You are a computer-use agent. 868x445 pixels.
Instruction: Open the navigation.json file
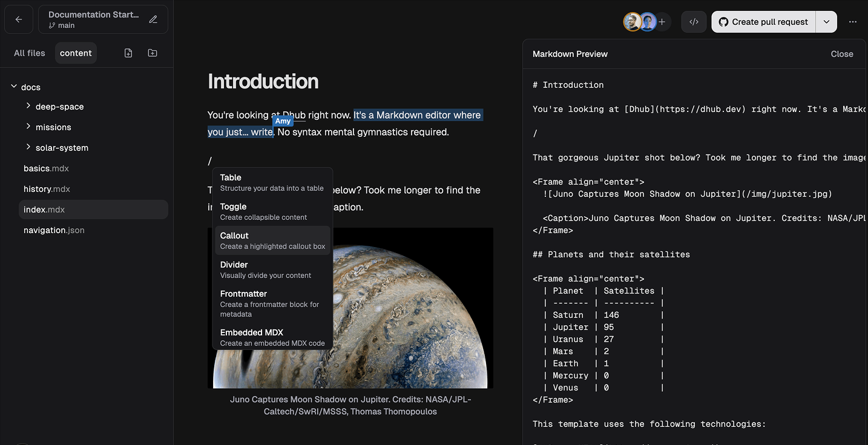click(x=52, y=230)
